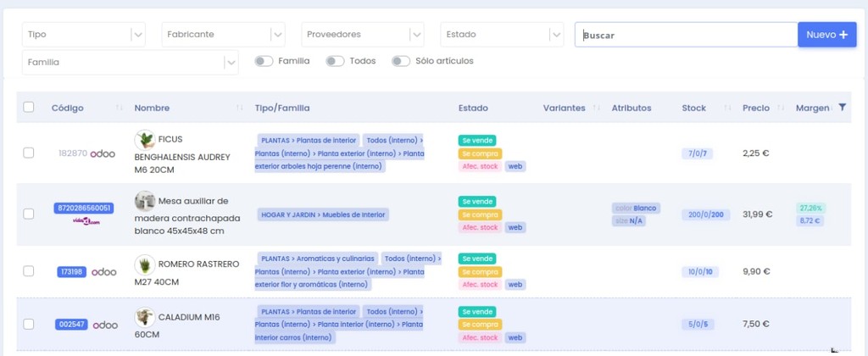Click web badge in CALADIUM row
The image size is (868, 356).
515,337
